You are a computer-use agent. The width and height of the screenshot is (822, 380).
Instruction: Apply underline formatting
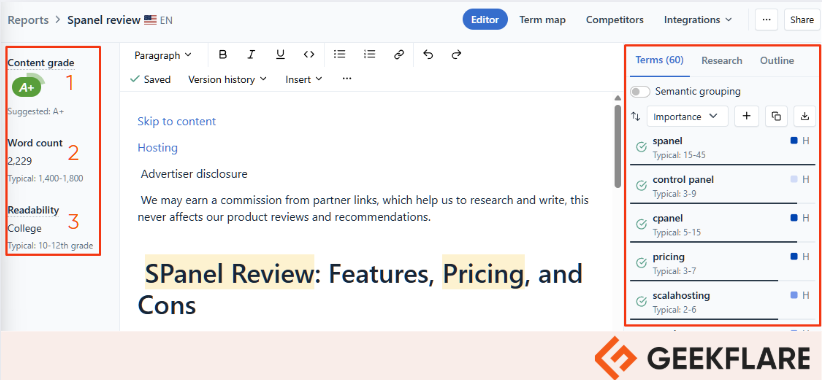click(280, 55)
